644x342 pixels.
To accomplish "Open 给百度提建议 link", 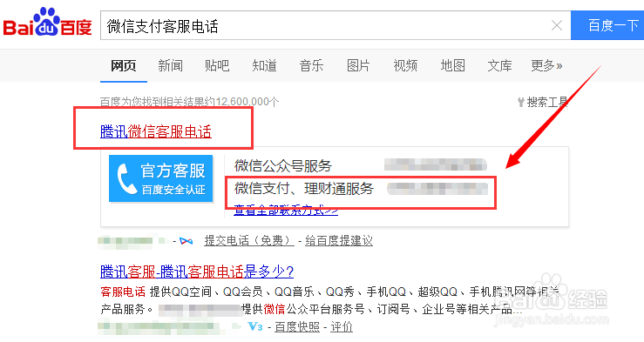I will (x=339, y=241).
